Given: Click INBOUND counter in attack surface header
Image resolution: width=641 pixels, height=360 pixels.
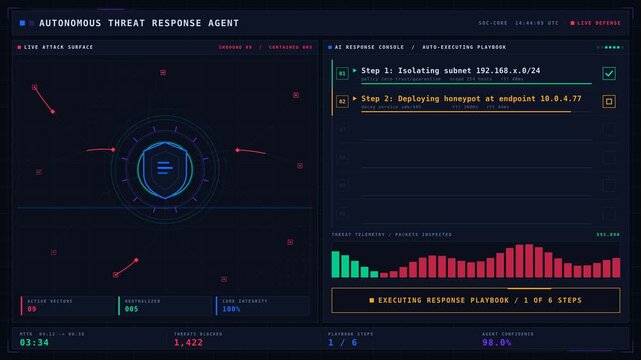Looking at the screenshot, I should pos(235,47).
